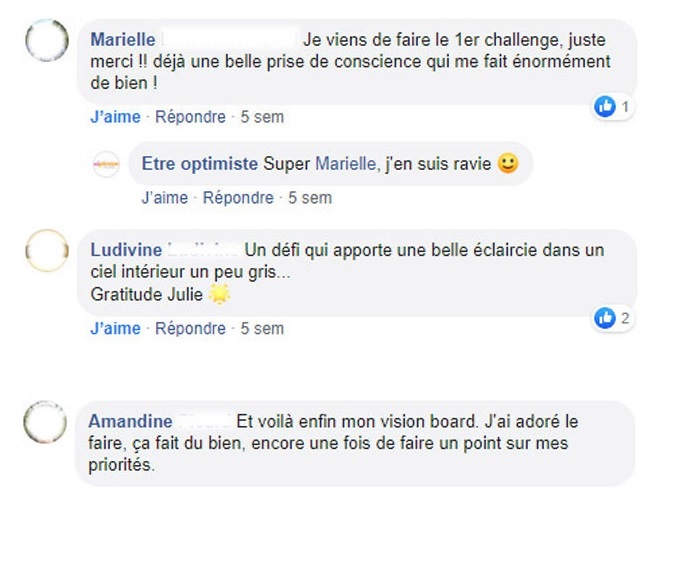Click the Etre optimiste page avatar
696x568 pixels.
[x=106, y=164]
